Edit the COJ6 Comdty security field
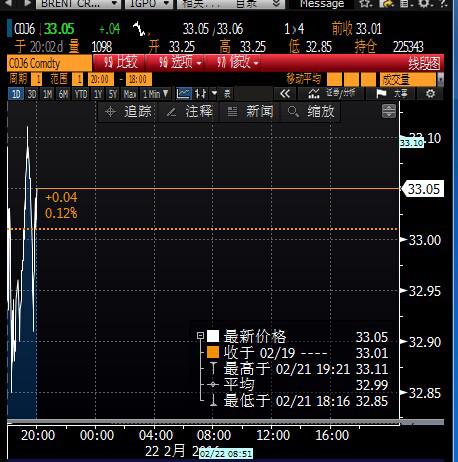458x462 pixels. (49, 63)
